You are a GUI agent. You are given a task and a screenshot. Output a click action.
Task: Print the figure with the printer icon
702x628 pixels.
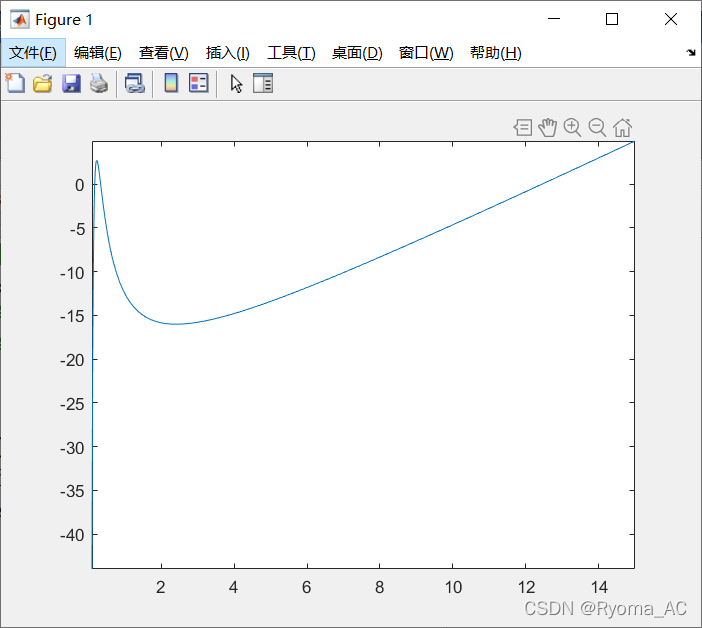(99, 84)
